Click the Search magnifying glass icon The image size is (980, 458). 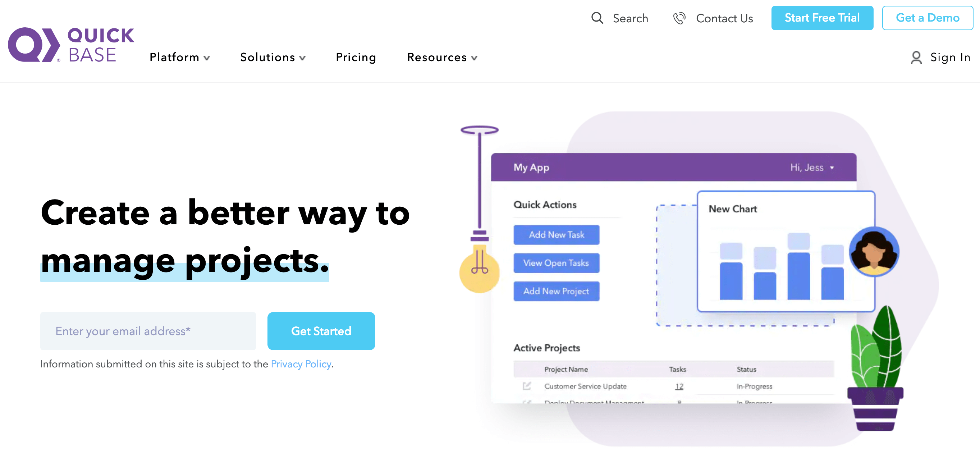click(x=596, y=18)
